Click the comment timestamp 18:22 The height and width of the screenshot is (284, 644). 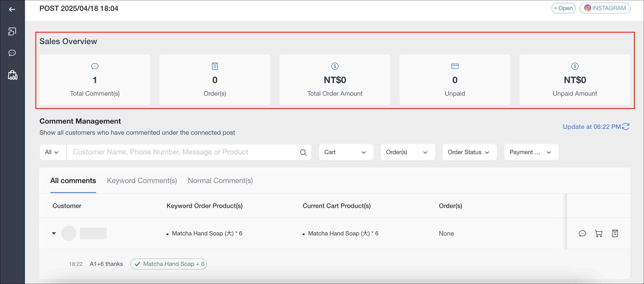tap(76, 264)
